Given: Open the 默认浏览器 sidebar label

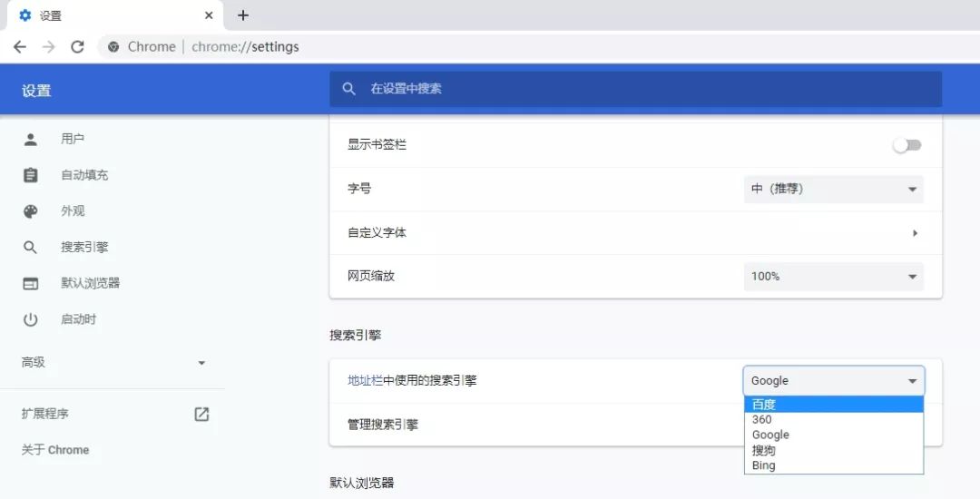Looking at the screenshot, I should coord(91,283).
